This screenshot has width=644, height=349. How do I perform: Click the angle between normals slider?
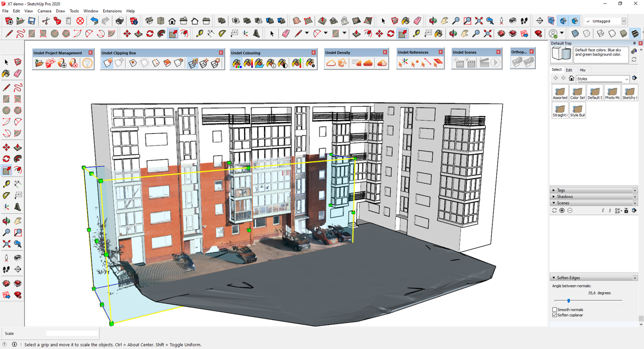569,301
